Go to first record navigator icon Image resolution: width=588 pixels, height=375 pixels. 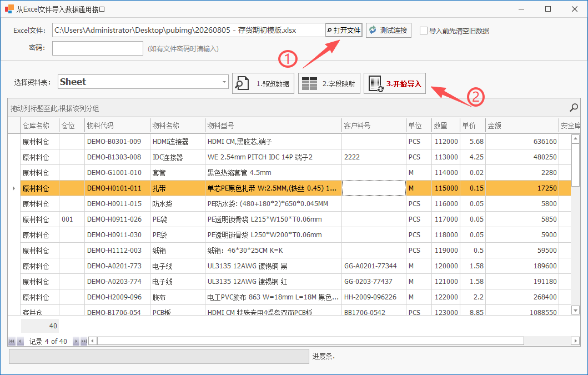click(12, 341)
